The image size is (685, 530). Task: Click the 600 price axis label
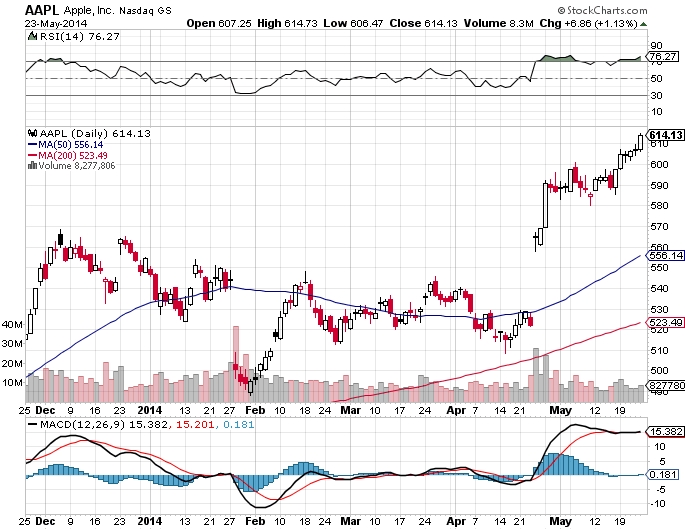(660, 164)
